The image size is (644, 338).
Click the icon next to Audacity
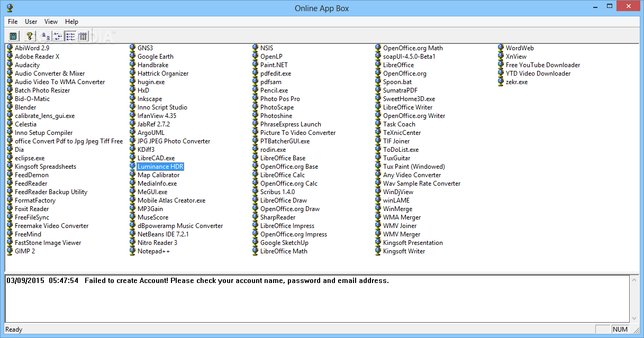(10, 65)
